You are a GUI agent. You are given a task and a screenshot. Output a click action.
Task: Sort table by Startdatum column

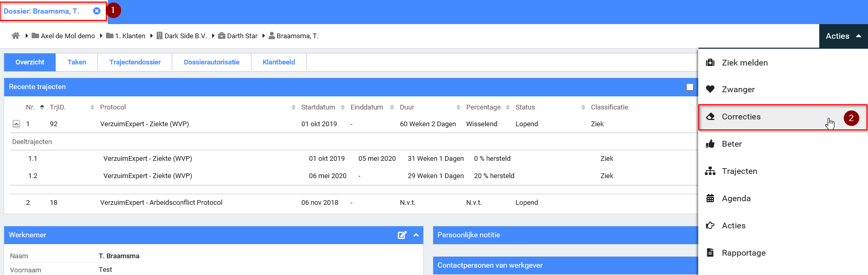point(318,107)
